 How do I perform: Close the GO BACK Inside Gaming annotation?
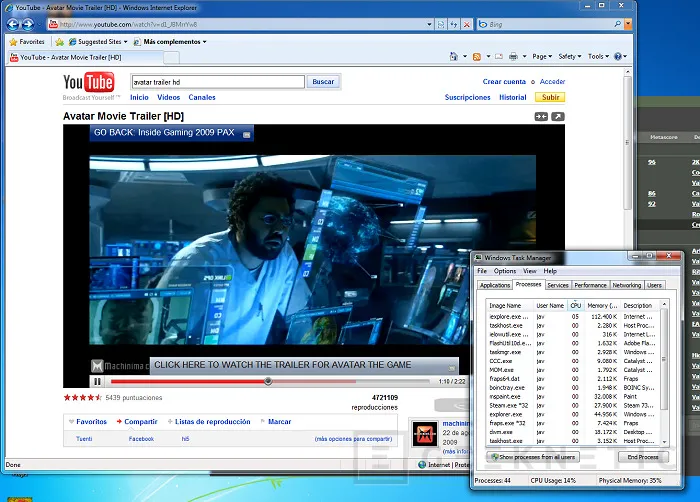click(246, 134)
